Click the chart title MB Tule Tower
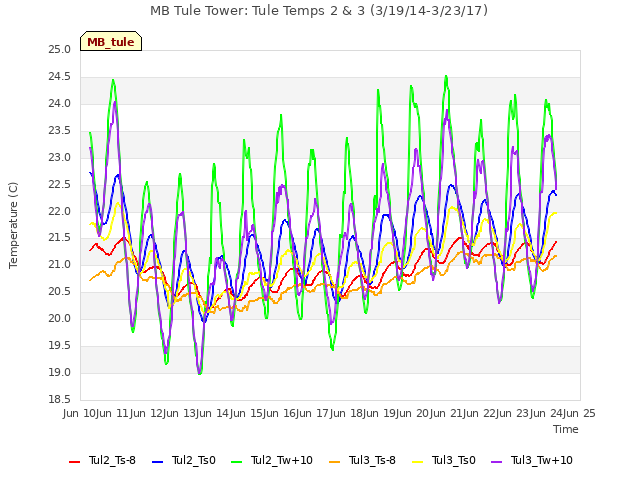 coord(319,10)
